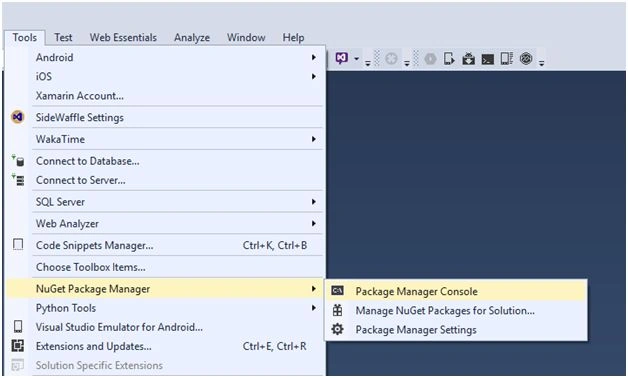Click the Android adb command prompt icon
The image size is (628, 378).
pyautogui.click(x=487, y=59)
